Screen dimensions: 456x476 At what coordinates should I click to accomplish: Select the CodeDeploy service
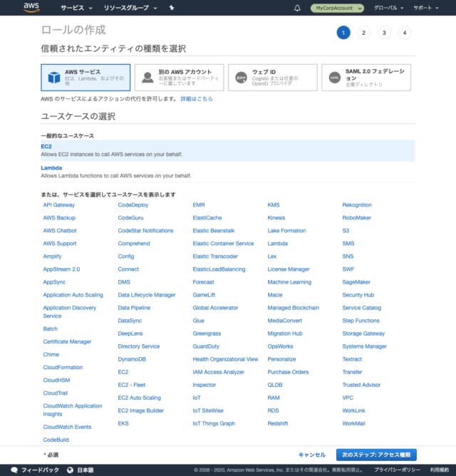pos(133,205)
